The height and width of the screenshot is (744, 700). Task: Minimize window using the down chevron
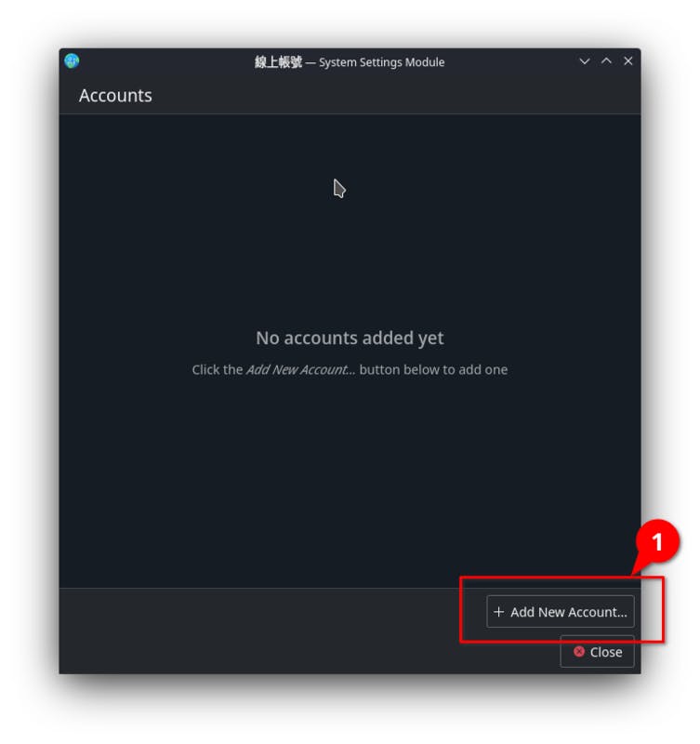click(x=585, y=61)
